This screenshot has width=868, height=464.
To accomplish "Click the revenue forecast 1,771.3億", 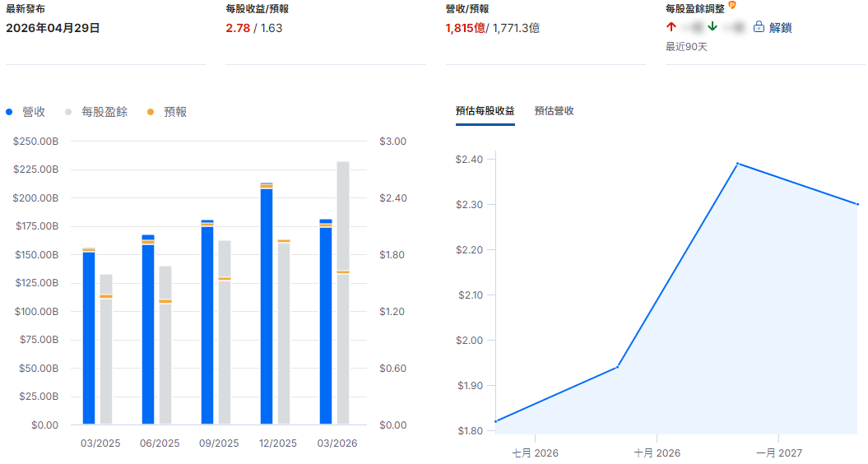I will click(516, 28).
